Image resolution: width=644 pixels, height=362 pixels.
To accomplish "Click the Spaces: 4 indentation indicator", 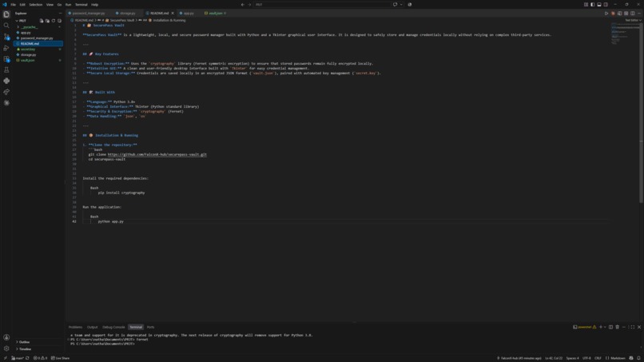I will coord(572,358).
